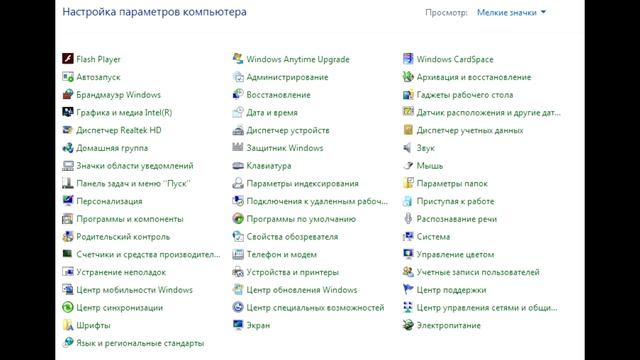
Task: Click the Распознавание речи microphone icon
Action: point(408,219)
